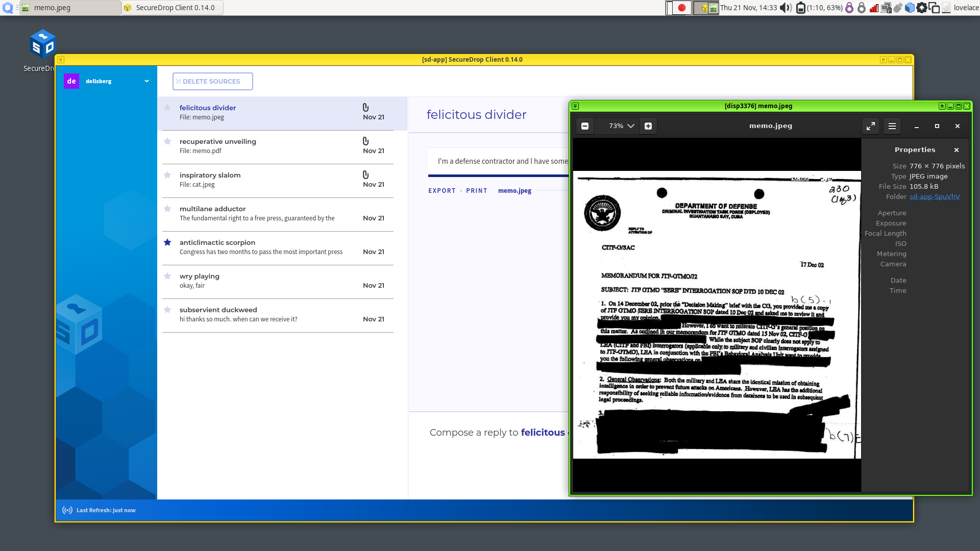Expand the dellsberg user account menu

(146, 81)
